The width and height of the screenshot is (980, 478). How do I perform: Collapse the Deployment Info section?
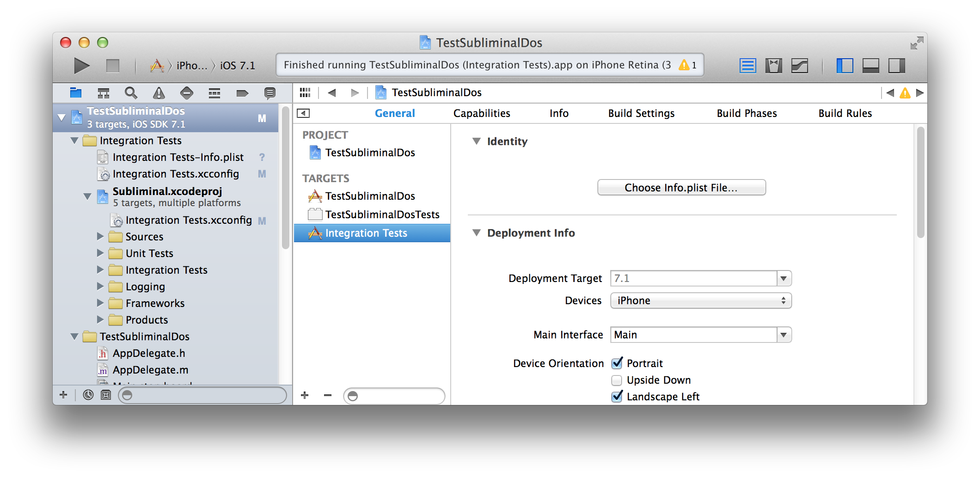[477, 233]
